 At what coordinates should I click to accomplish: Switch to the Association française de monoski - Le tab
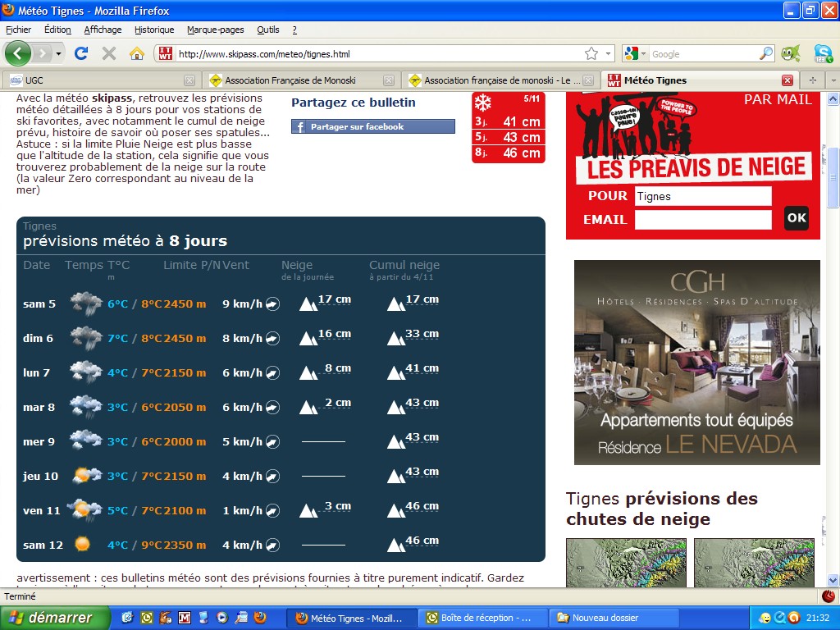pyautogui.click(x=501, y=80)
